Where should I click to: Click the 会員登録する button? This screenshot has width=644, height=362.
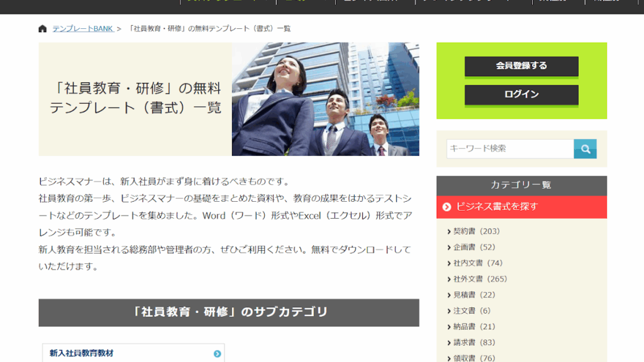point(521,66)
